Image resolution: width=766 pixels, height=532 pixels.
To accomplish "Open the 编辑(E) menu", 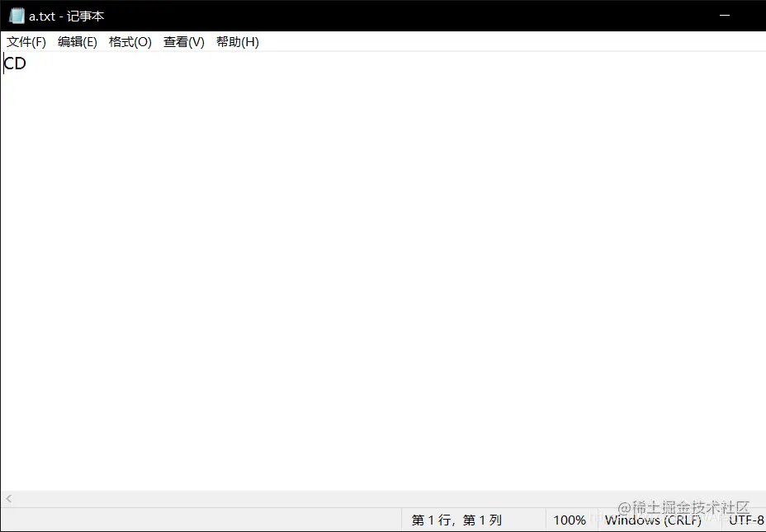I will (x=78, y=42).
